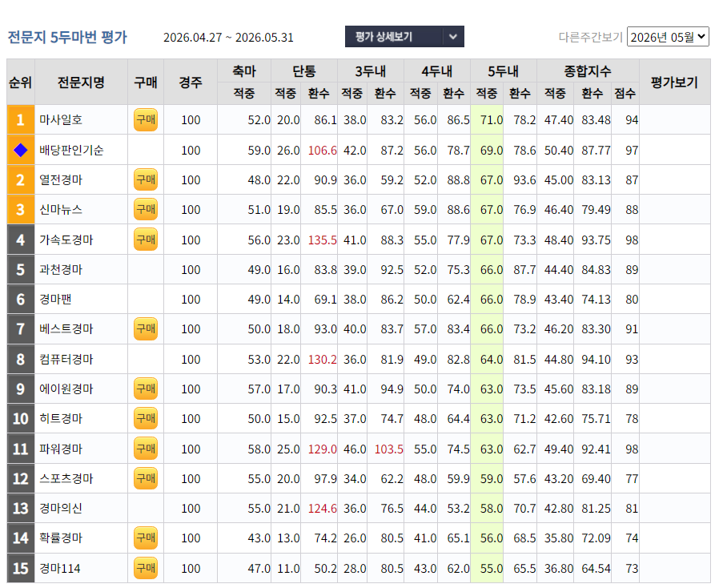Click the rank 11 gray badge
The width and height of the screenshot is (719, 588).
click(x=21, y=449)
